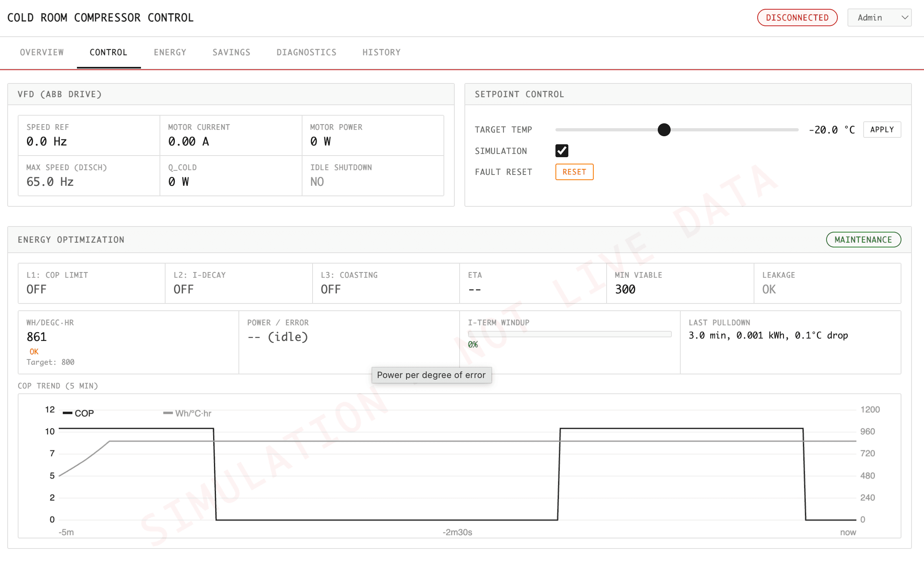Select the Min Viable 300 value
This screenshot has width=924, height=561.
point(625,289)
